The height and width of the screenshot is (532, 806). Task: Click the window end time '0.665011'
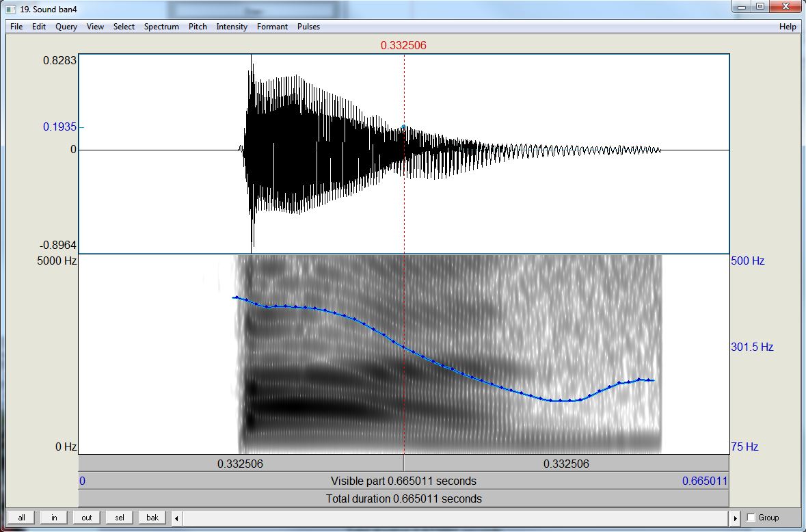tap(705, 481)
